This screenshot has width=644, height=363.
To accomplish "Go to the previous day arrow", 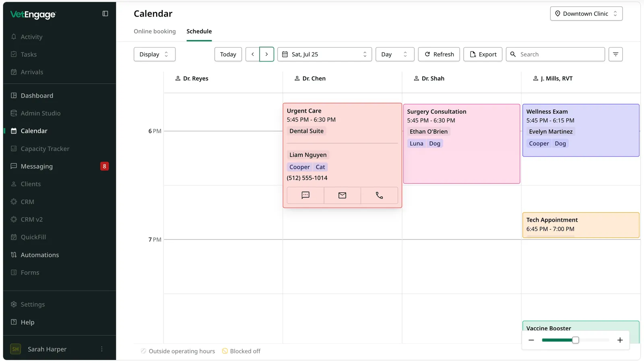I will (x=253, y=54).
